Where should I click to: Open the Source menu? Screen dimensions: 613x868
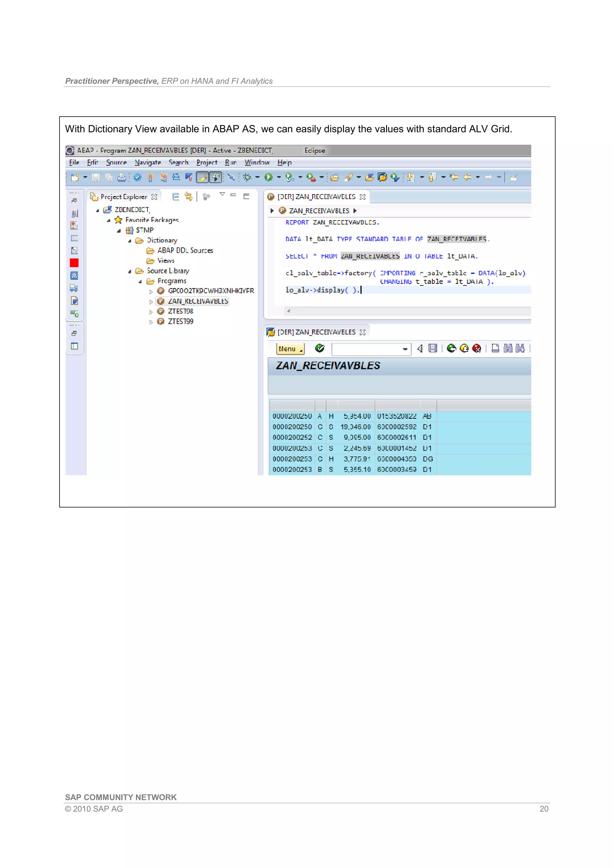click(x=116, y=163)
